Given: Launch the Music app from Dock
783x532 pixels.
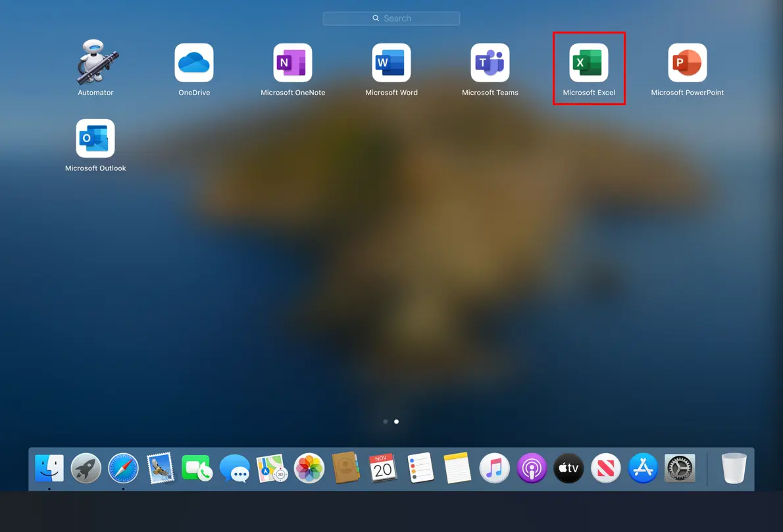Looking at the screenshot, I should 494,468.
